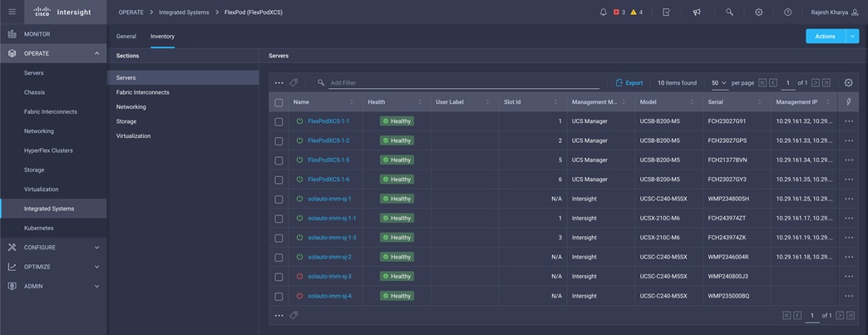Open the tasks checklist icon in header
This screenshot has width=868, height=335.
click(x=667, y=12)
